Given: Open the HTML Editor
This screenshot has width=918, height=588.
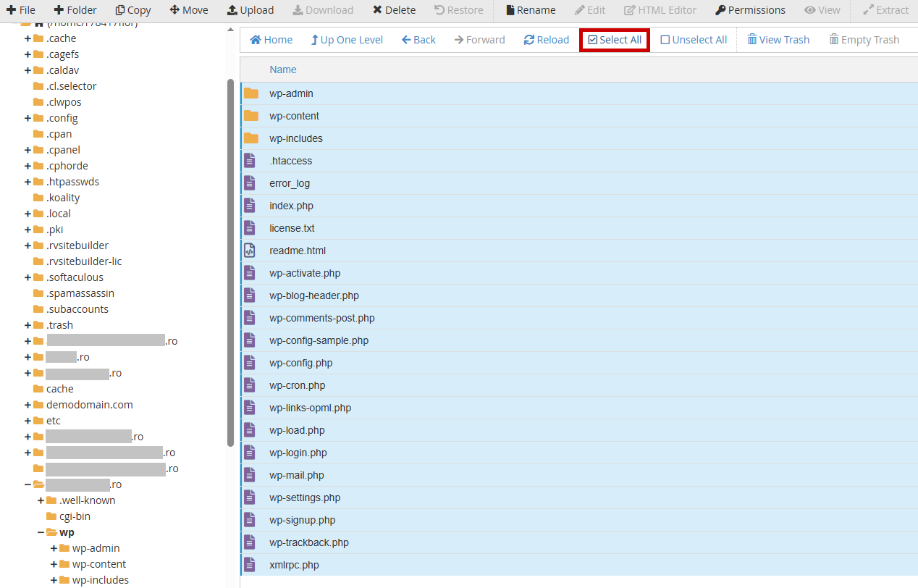Looking at the screenshot, I should pyautogui.click(x=660, y=10).
